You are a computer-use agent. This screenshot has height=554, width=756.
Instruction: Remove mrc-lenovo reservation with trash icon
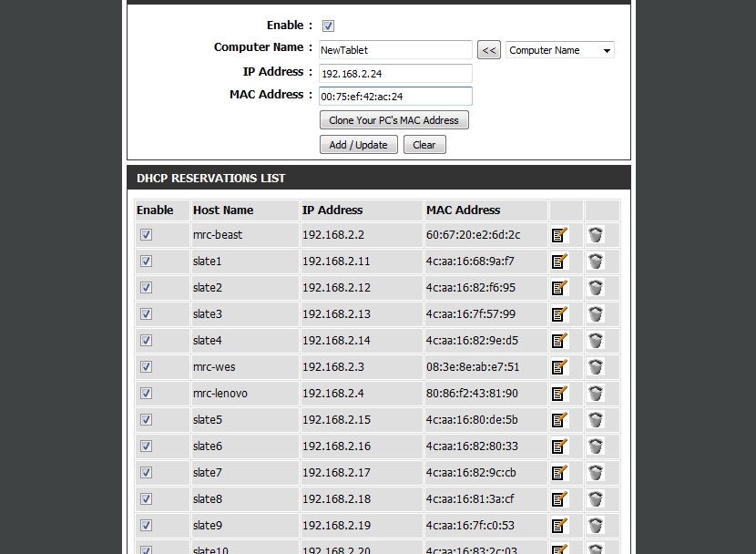tap(596, 394)
